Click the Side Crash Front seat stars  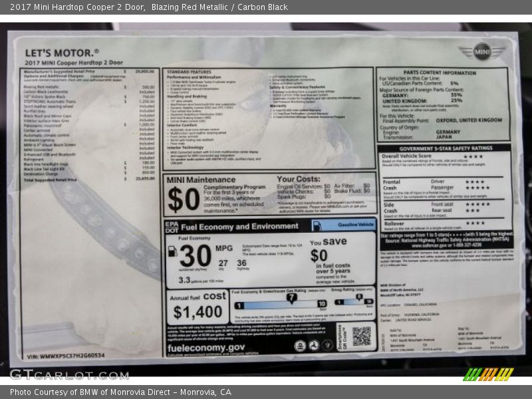tap(477, 204)
